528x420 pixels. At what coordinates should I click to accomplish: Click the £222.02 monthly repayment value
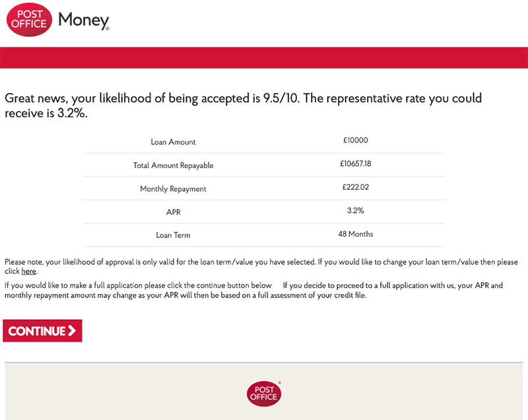[x=355, y=187]
